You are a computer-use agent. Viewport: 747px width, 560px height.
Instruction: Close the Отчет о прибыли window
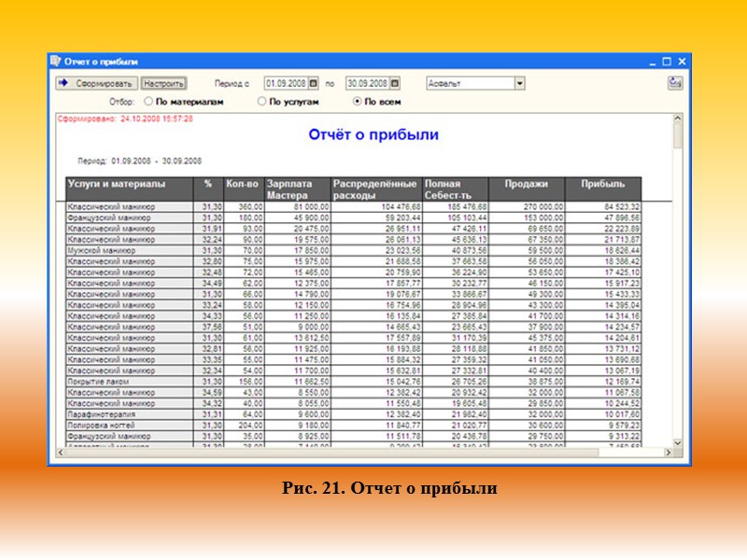(682, 62)
